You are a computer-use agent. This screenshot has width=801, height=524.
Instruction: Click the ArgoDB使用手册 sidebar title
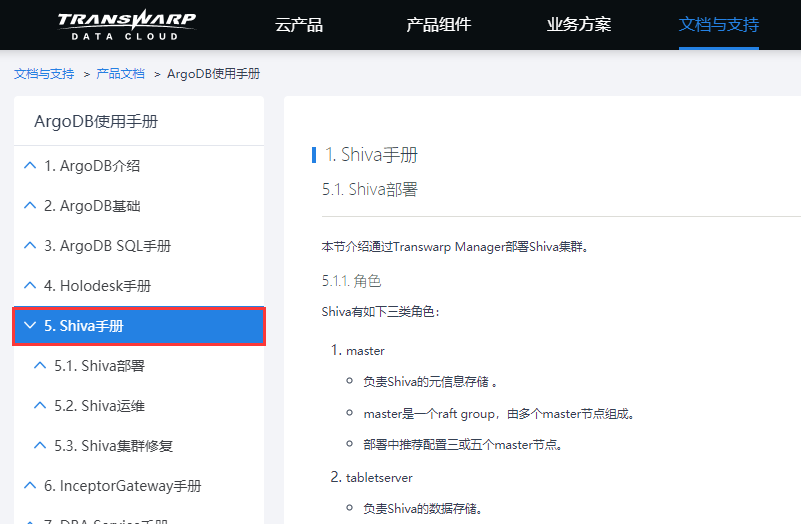click(x=96, y=122)
